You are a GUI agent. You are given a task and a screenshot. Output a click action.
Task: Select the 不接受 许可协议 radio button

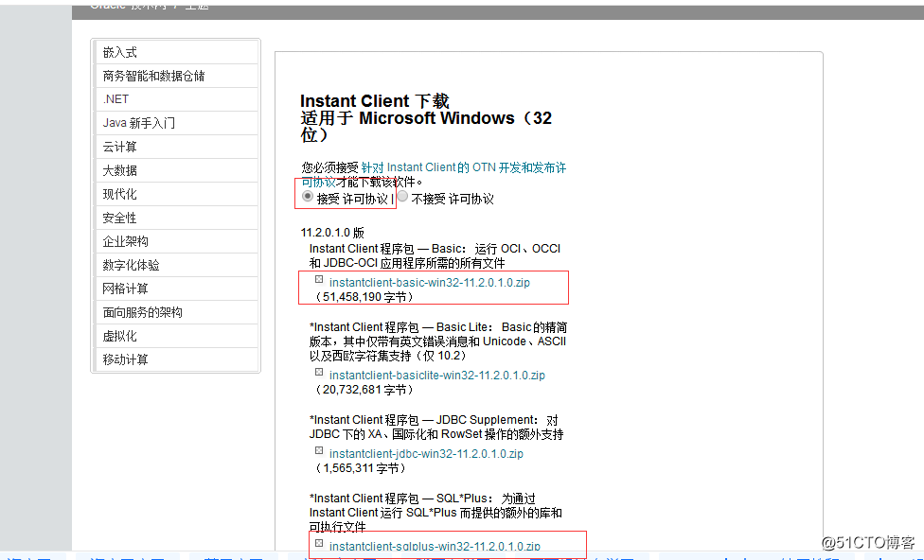click(x=402, y=196)
